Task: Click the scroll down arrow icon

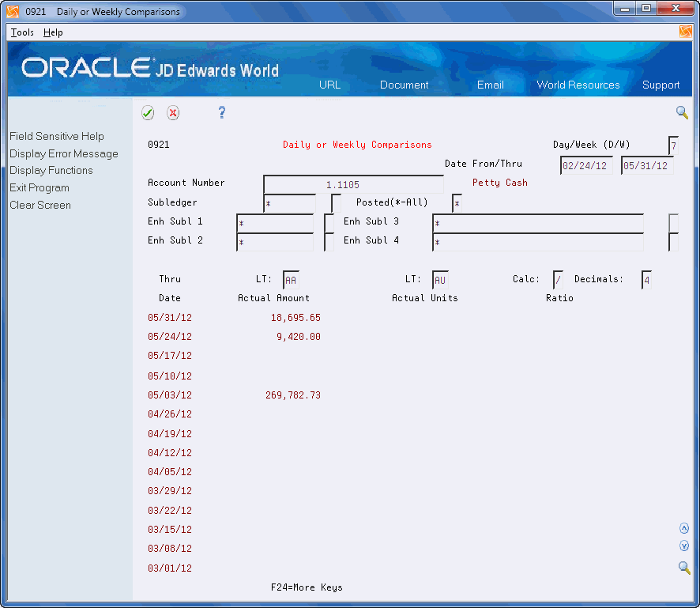Action: click(684, 546)
